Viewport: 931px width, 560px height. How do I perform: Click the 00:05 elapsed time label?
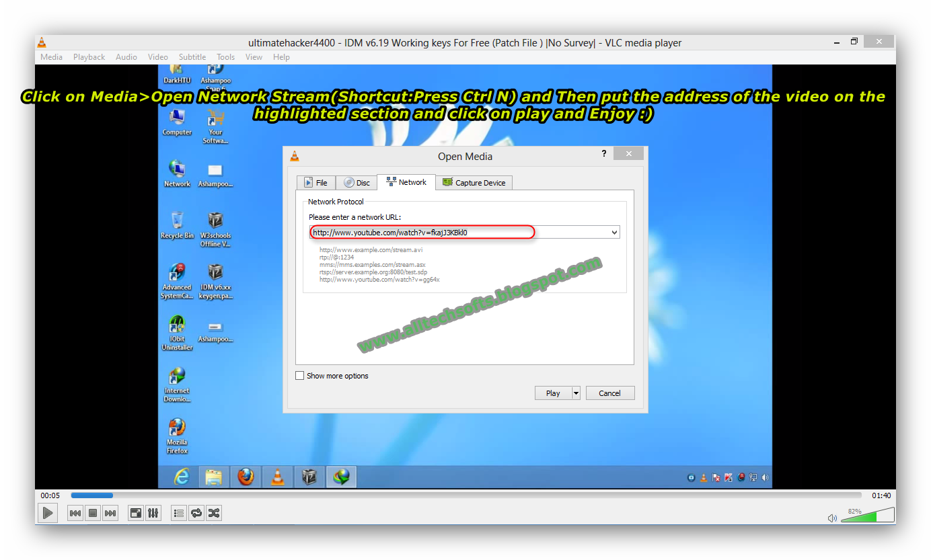click(50, 495)
